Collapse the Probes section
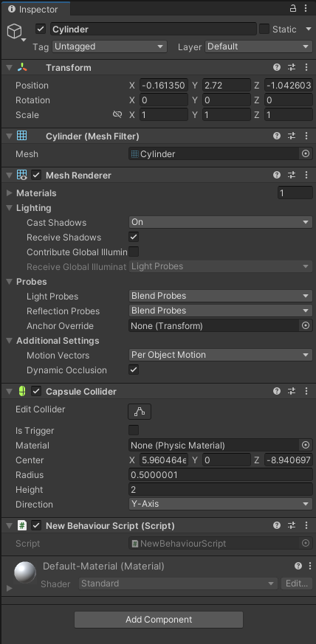Viewport: 316px width, 644px height. [x=10, y=282]
